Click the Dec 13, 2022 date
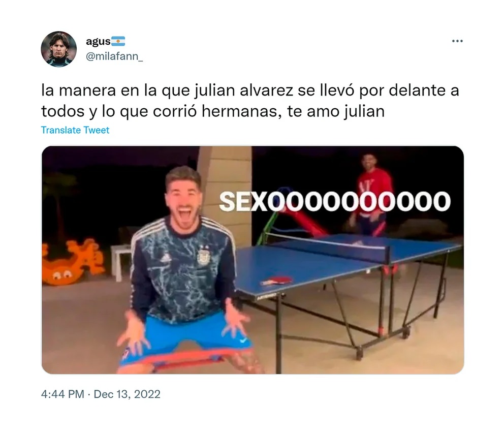 pyautogui.click(x=127, y=394)
